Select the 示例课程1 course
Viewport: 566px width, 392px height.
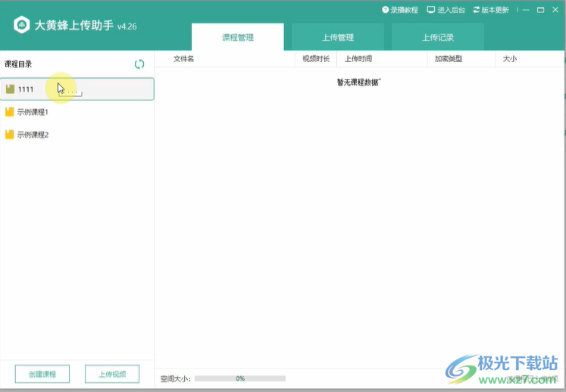pos(77,112)
